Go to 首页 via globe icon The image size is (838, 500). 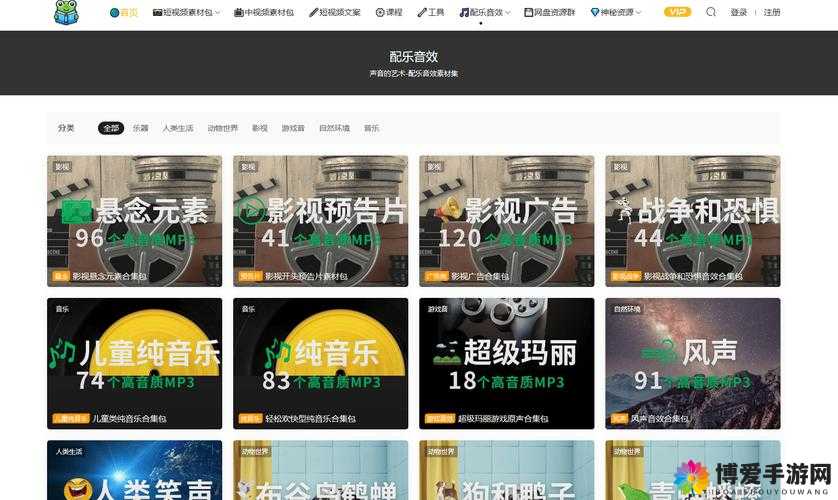pos(114,12)
